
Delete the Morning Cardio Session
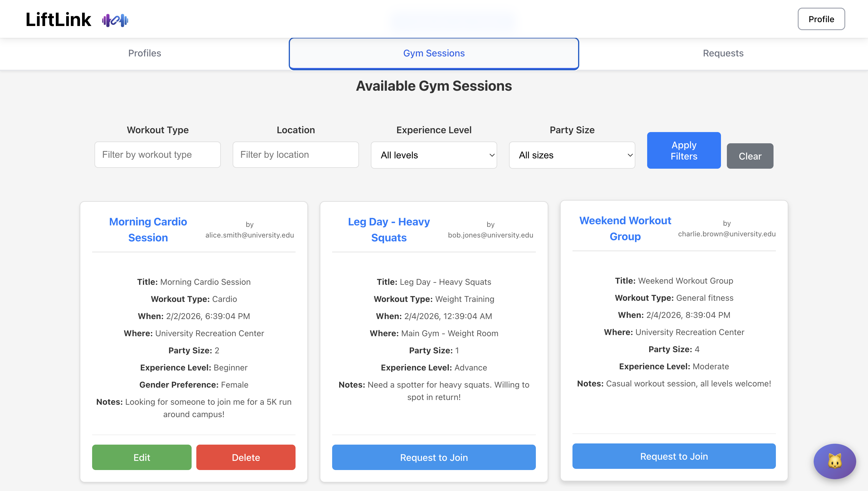click(246, 457)
